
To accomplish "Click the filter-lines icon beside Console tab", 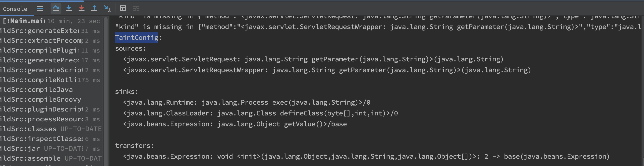I will point(40,8).
